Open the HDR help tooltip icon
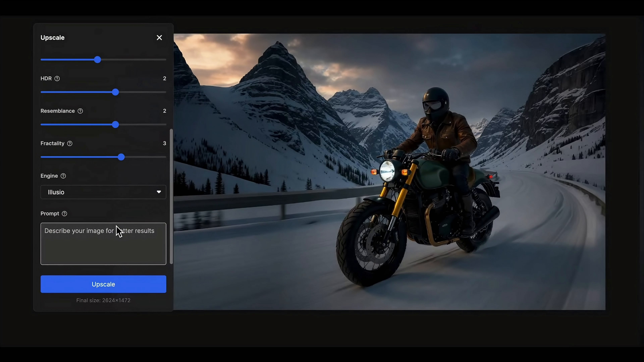The width and height of the screenshot is (644, 362). point(57,78)
